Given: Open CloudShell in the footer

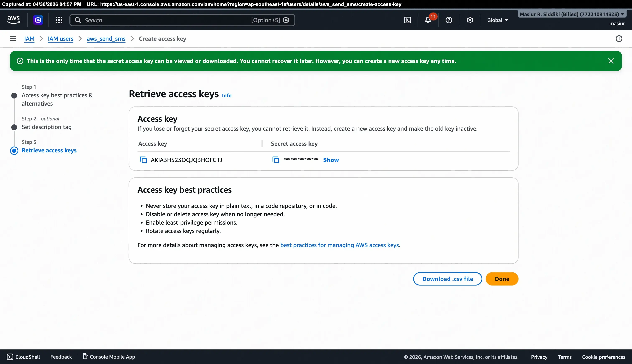Looking at the screenshot, I should (23, 357).
